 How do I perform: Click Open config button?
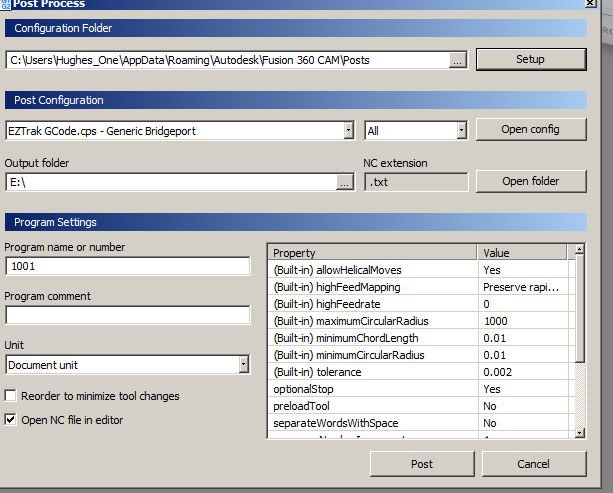pos(531,129)
